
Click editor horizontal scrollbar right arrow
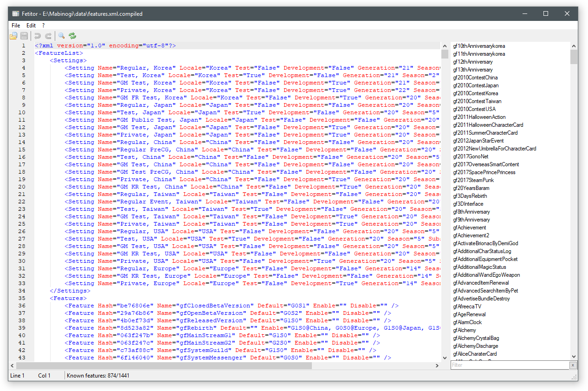coord(437,366)
